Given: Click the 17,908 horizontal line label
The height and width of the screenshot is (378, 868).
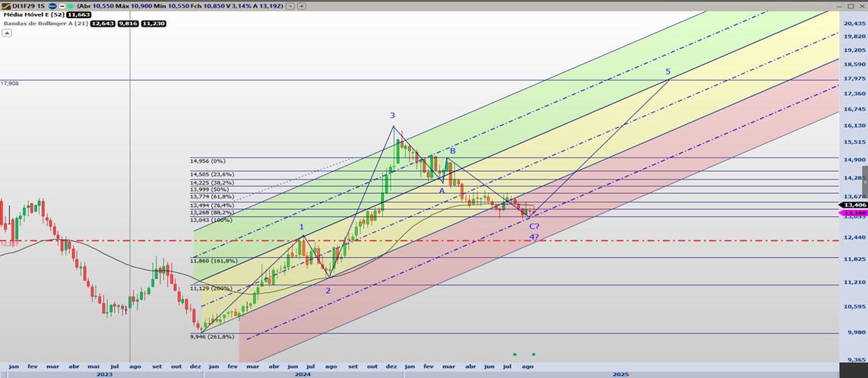Looking at the screenshot, I should pos(10,83).
